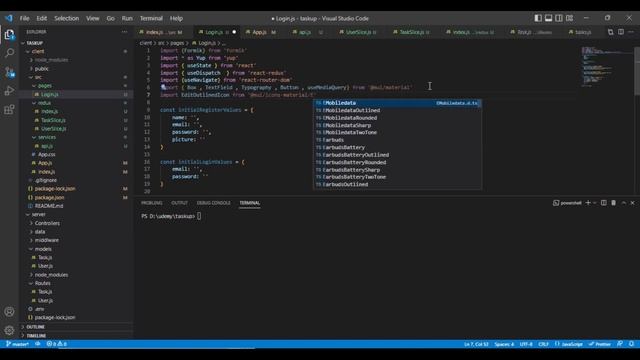Close the terminal panel
640x360 pixels.
632,203
